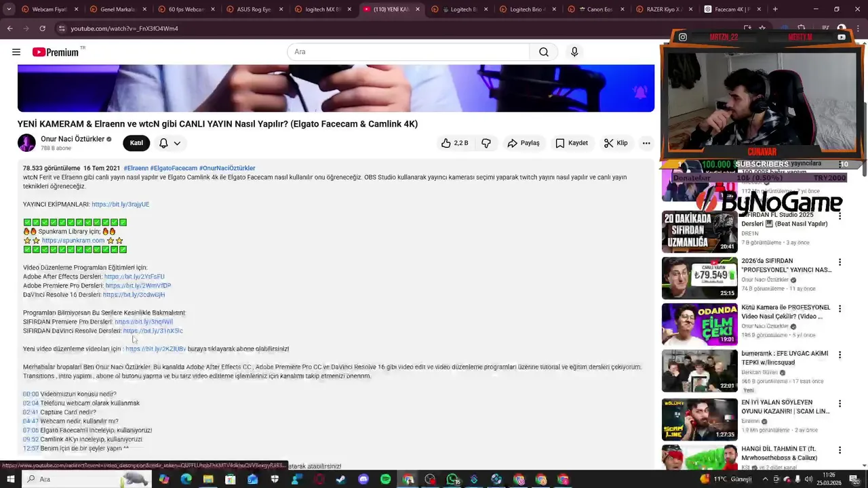Image resolution: width=868 pixels, height=488 pixels.
Task: Jump to 02:41 Capture Card timestamp
Action: click(x=31, y=412)
